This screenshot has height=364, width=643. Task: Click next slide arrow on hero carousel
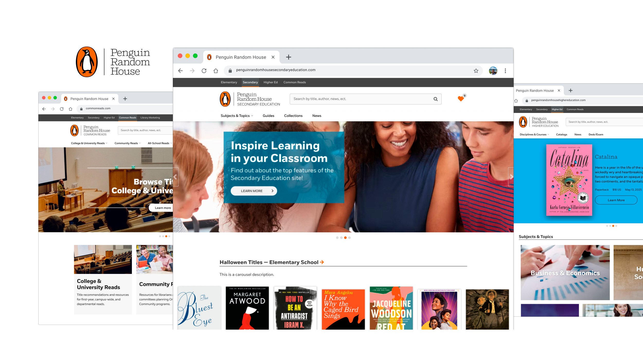click(x=511, y=177)
